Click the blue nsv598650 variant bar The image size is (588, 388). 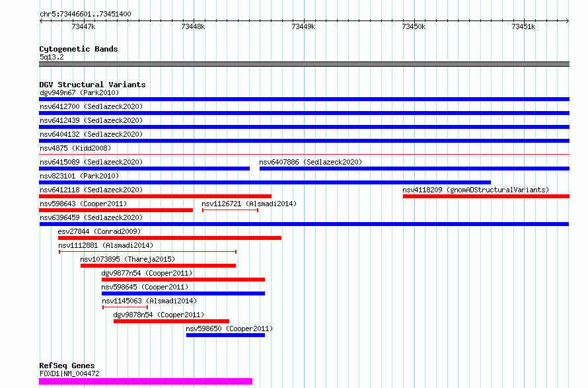coord(226,335)
